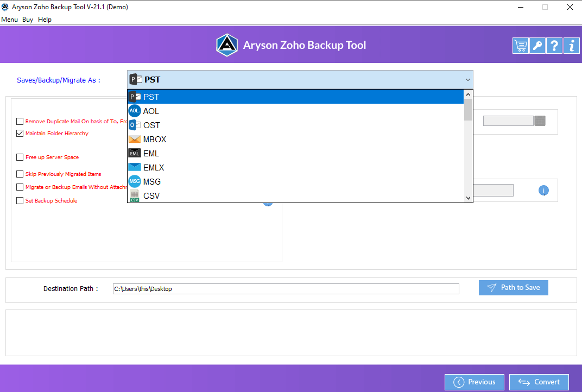582x392 pixels.
Task: Select PST from the format list
Action: tap(296, 97)
